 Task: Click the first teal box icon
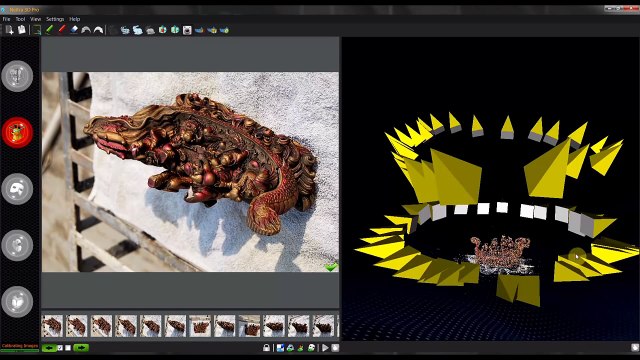click(162, 30)
